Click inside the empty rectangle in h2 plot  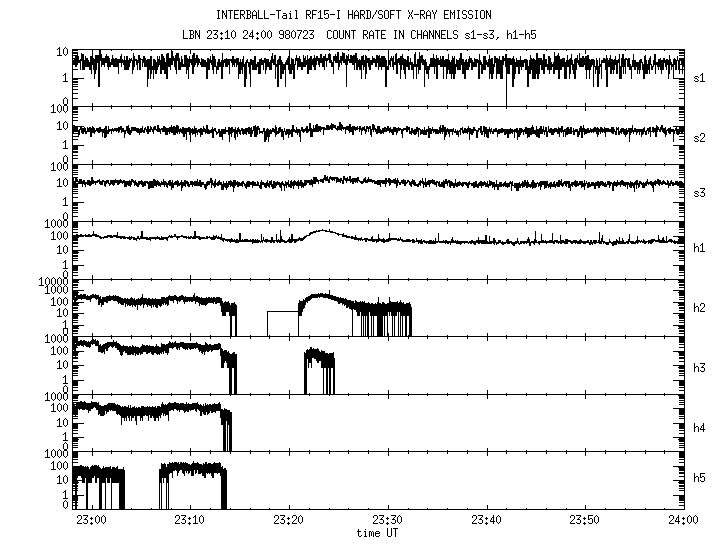click(283, 324)
